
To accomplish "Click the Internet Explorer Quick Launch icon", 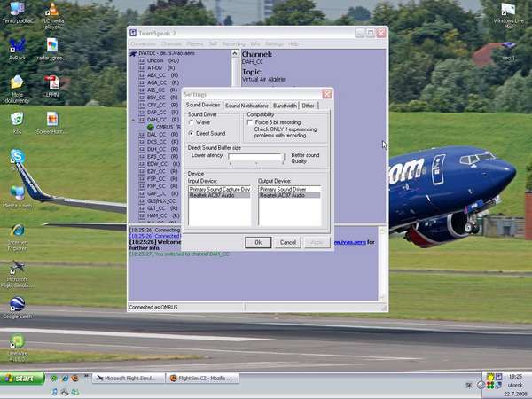I will (x=65, y=378).
